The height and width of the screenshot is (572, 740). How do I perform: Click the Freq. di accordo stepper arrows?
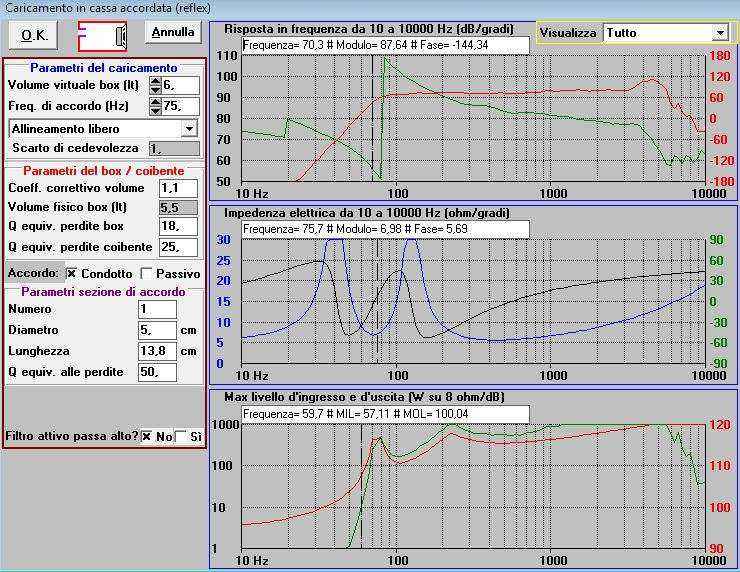pos(155,106)
